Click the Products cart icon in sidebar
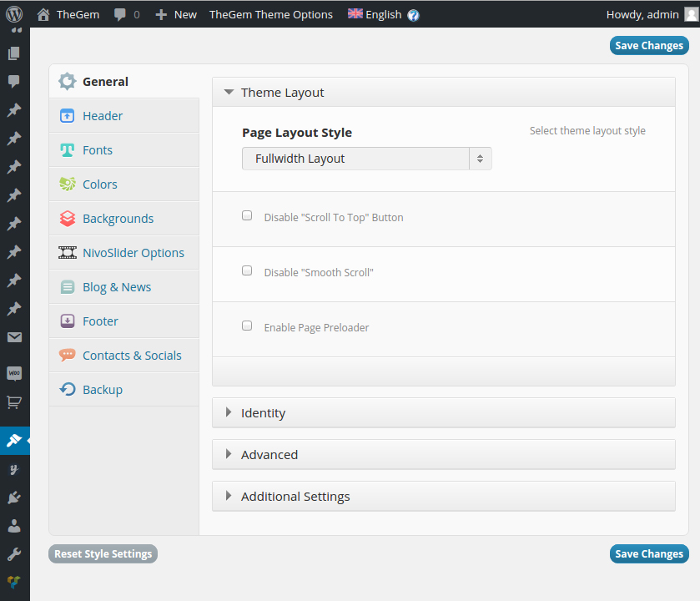The height and width of the screenshot is (601, 700). [14, 402]
